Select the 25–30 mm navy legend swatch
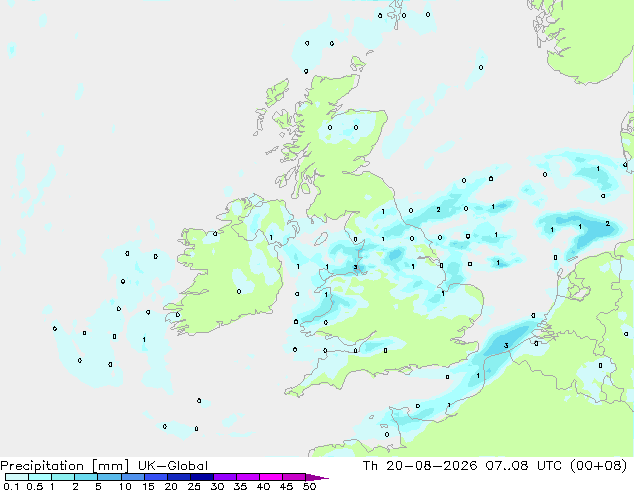This screenshot has width=634, height=490. tap(202, 477)
